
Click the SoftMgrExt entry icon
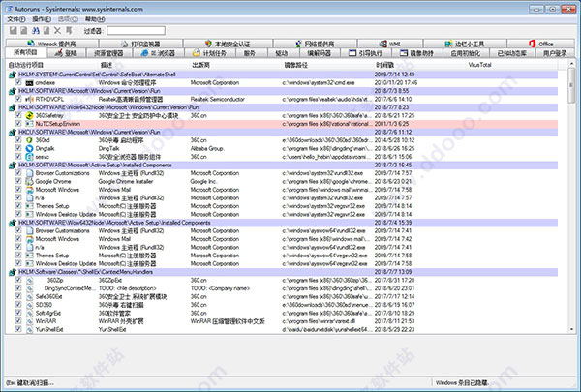29,313
